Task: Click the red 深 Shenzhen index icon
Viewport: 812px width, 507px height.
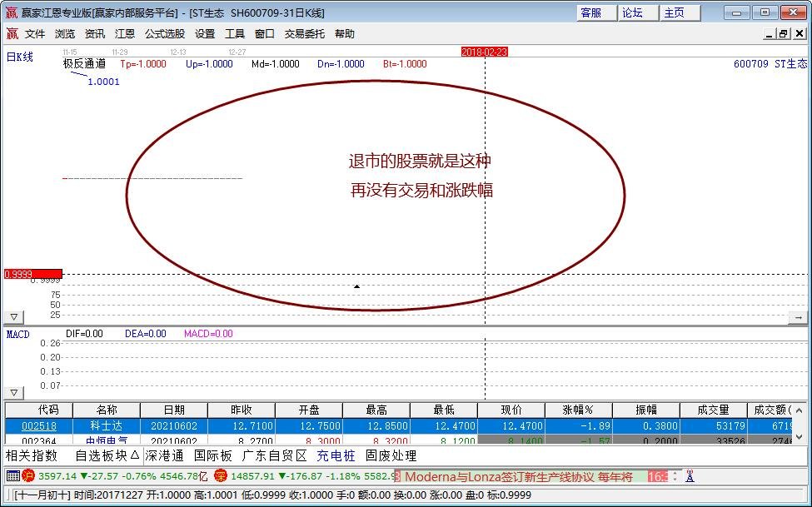Action: point(221,475)
